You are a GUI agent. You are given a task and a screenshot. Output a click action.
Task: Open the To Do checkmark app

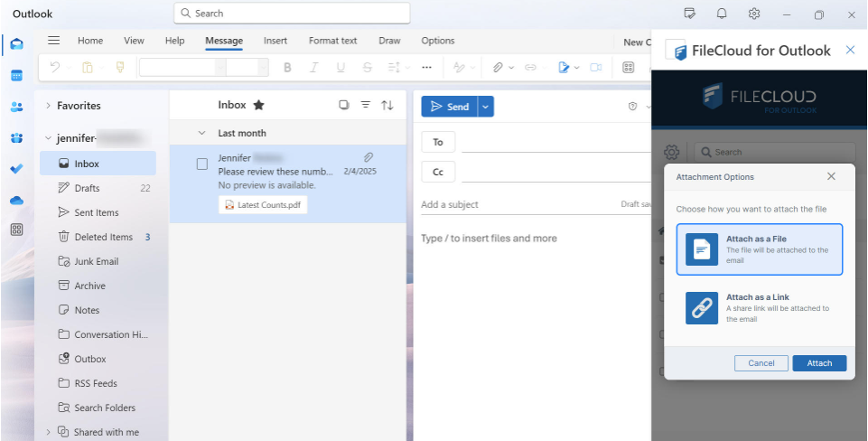point(16,169)
